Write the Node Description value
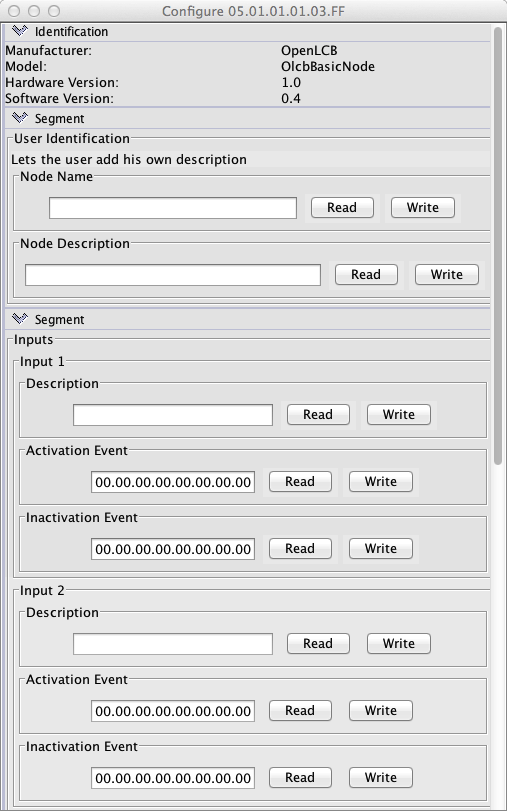This screenshot has height=812, width=507. [446, 274]
